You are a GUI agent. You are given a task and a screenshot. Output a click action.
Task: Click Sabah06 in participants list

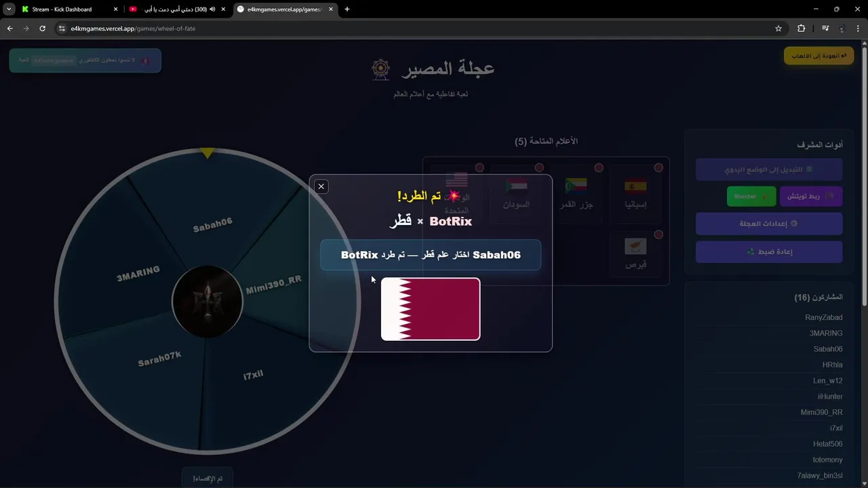click(828, 349)
